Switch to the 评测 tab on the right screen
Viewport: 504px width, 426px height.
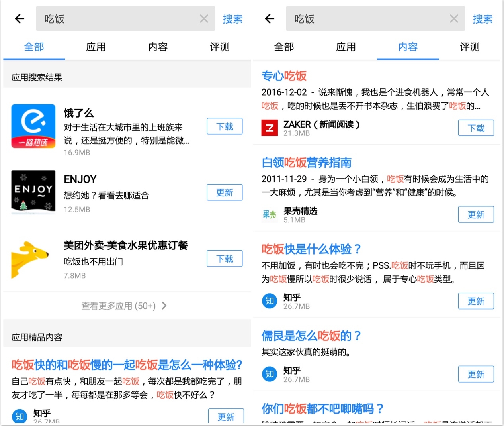(x=470, y=47)
